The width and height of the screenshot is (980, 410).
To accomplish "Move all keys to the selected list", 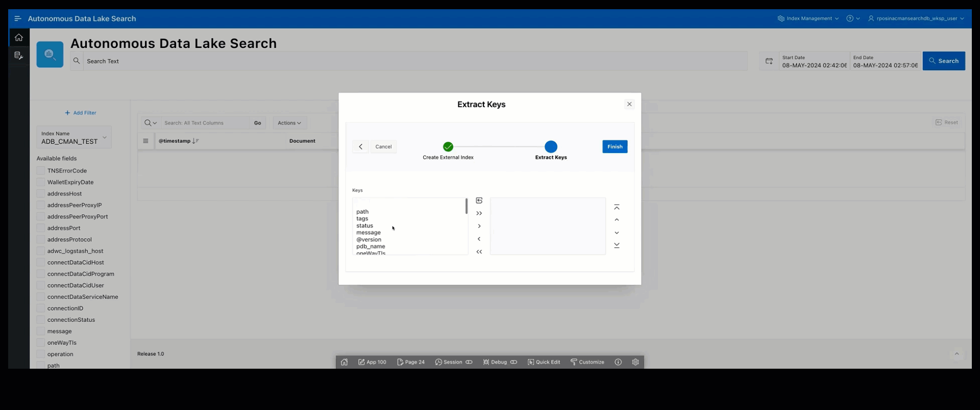I will 479,213.
